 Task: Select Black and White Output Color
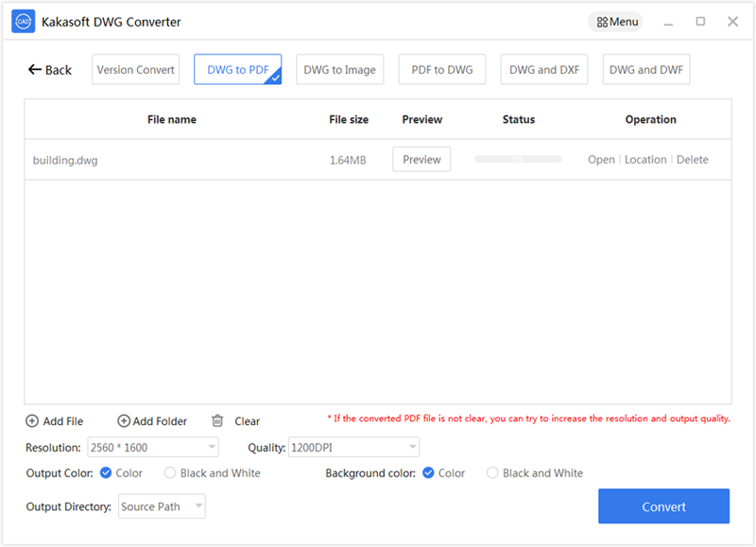tap(170, 472)
